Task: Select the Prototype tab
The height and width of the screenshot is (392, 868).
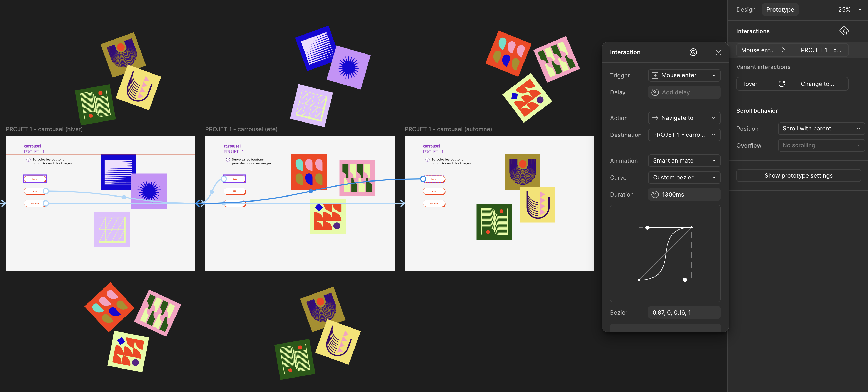Action: (780, 9)
